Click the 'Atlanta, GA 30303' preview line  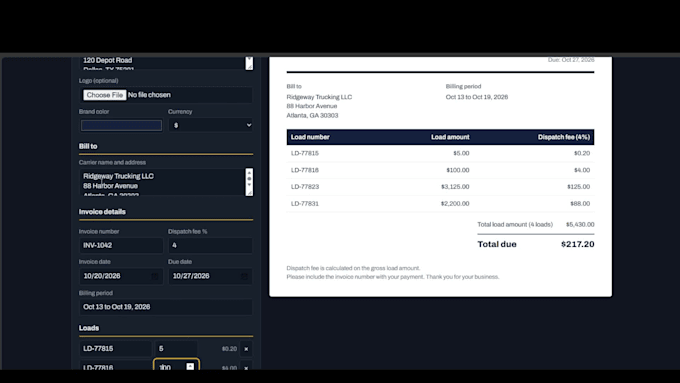(x=312, y=116)
